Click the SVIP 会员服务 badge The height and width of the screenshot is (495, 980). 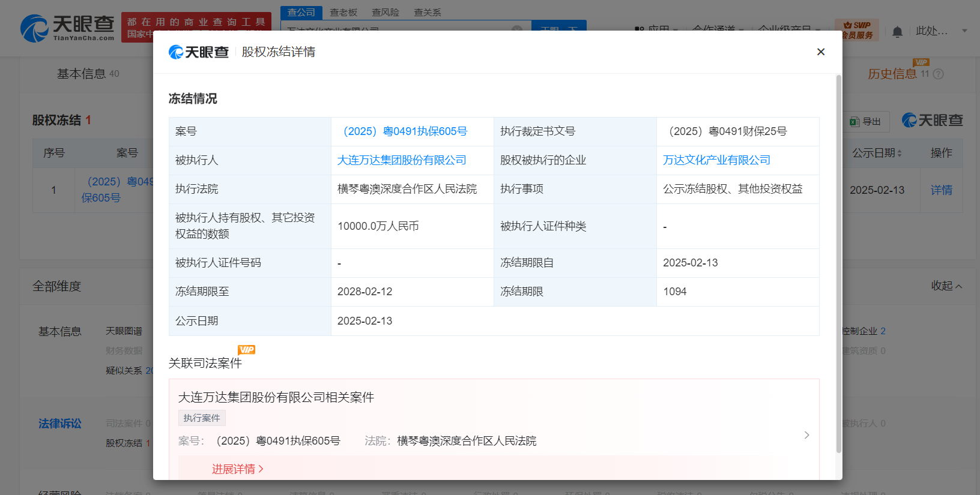857,30
